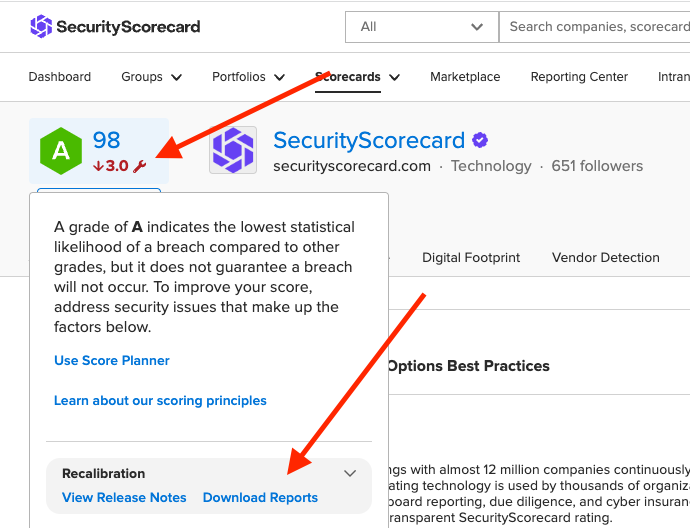Go to the Dashboard tab
The image size is (690, 528).
click(60, 77)
